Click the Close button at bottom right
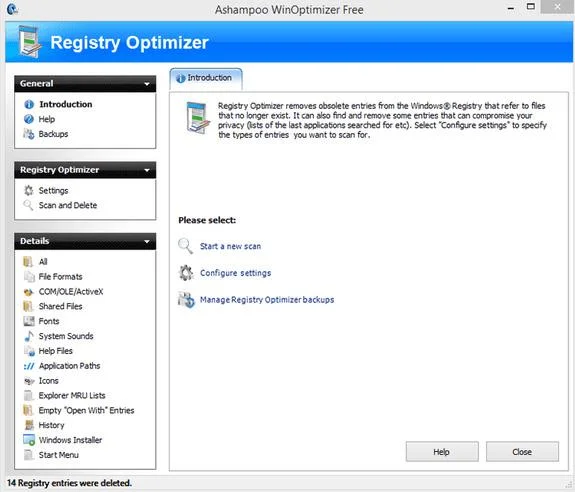This screenshot has height=492, width=575. tap(522, 452)
